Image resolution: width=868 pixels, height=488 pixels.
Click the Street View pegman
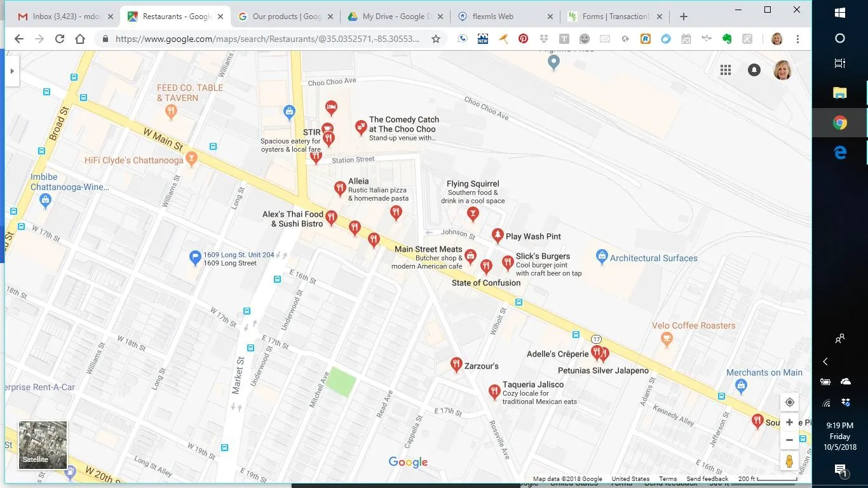789,461
